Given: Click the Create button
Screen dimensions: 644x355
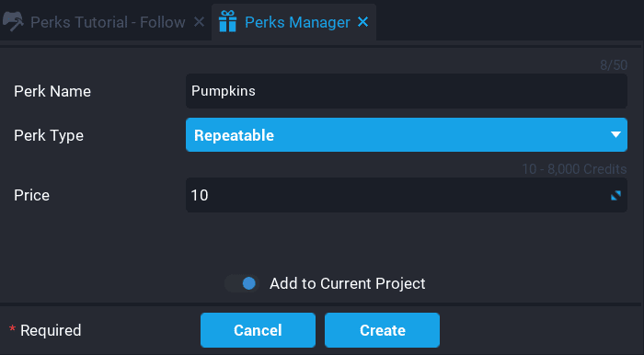Looking at the screenshot, I should tap(383, 330).
